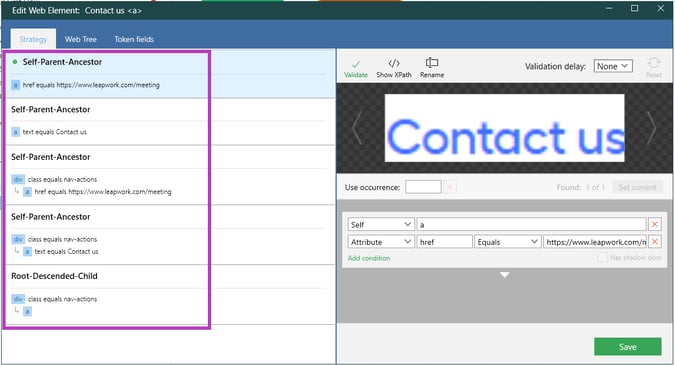Click the Validate checkmark icon

(356, 65)
